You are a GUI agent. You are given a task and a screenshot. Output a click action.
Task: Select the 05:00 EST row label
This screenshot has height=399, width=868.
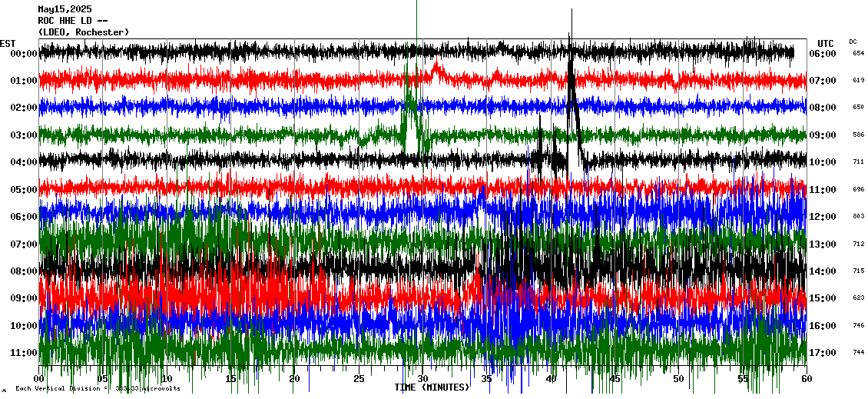point(24,190)
